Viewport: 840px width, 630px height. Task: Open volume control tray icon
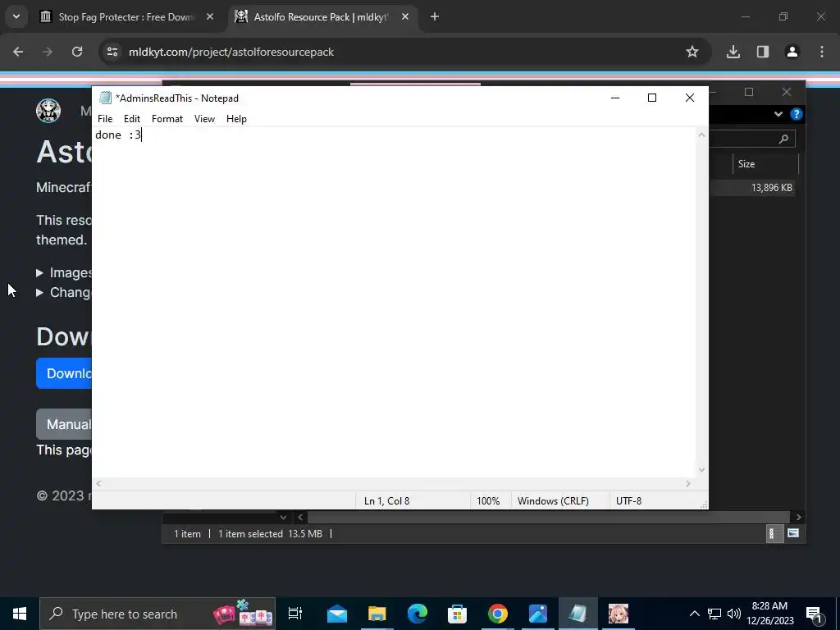(734, 614)
